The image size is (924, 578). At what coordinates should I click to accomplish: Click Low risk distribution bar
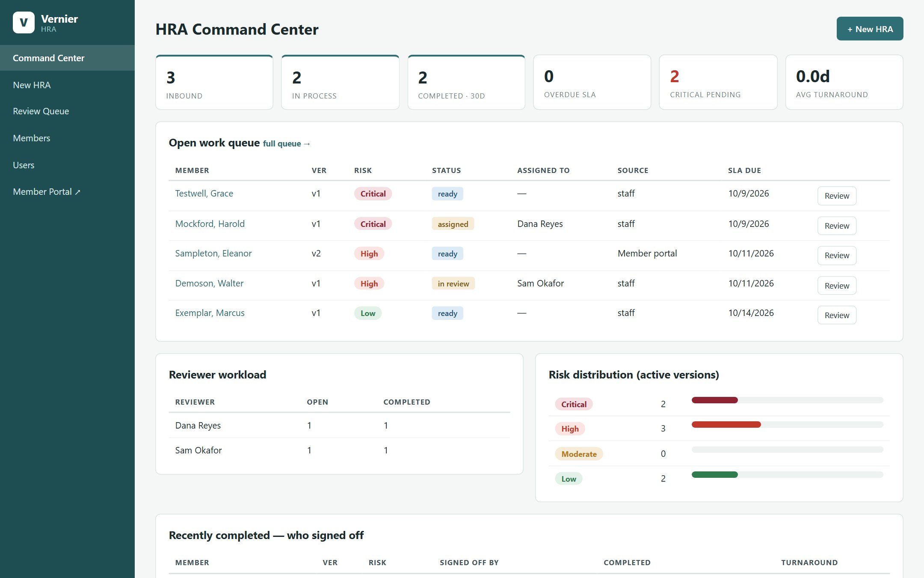[787, 474]
